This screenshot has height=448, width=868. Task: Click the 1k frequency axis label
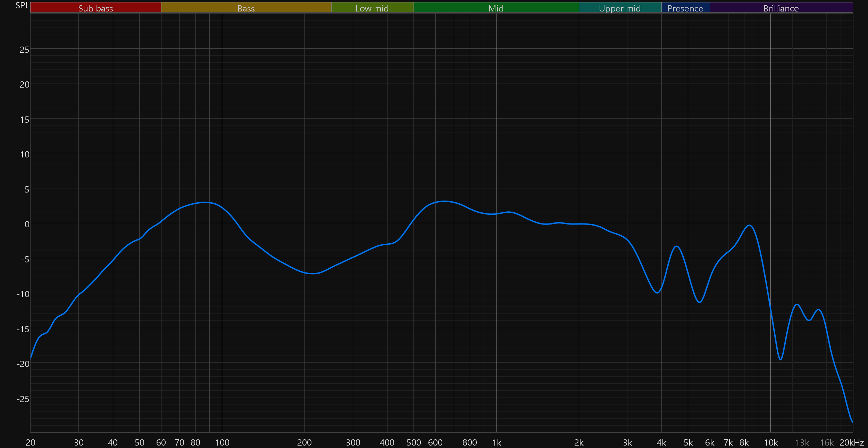pyautogui.click(x=496, y=442)
